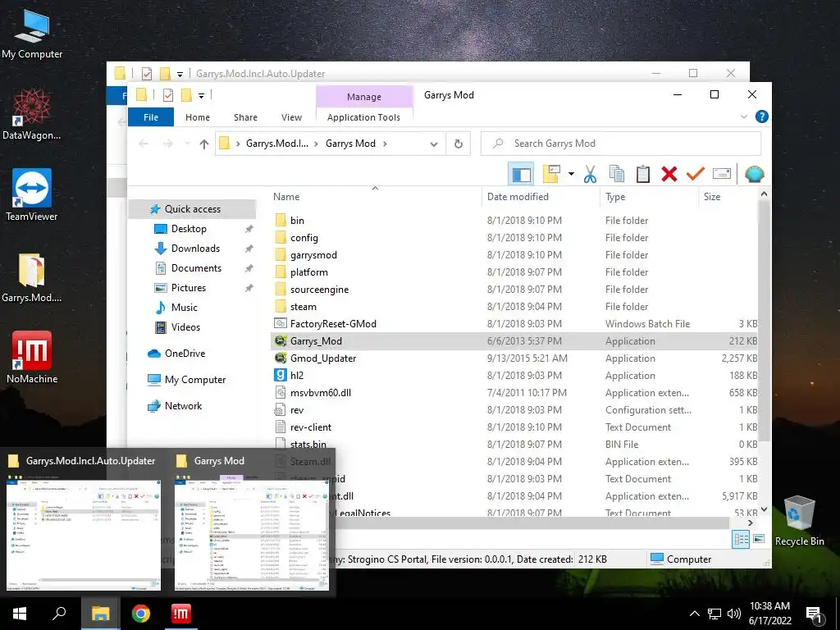Click the Classic Shell seashell icon

755,174
